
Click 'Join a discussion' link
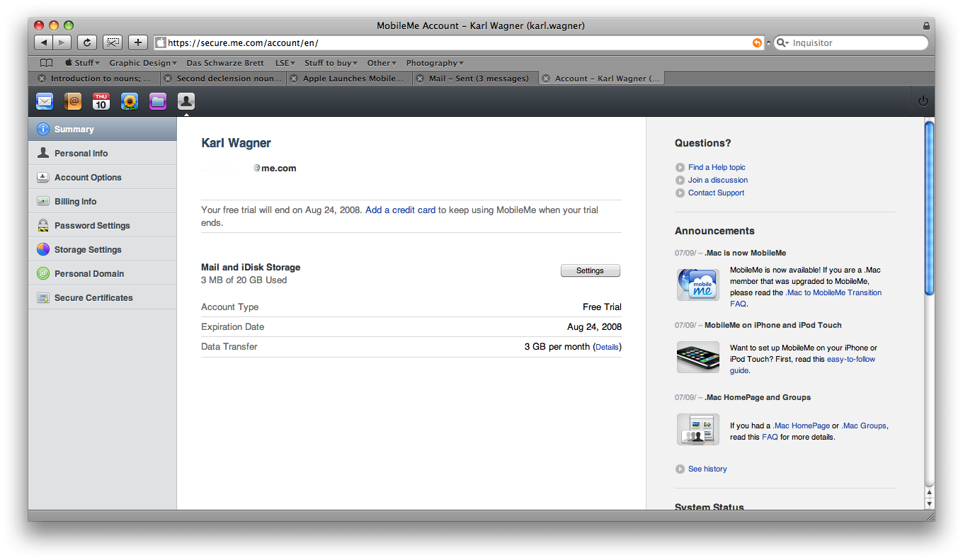pos(718,180)
